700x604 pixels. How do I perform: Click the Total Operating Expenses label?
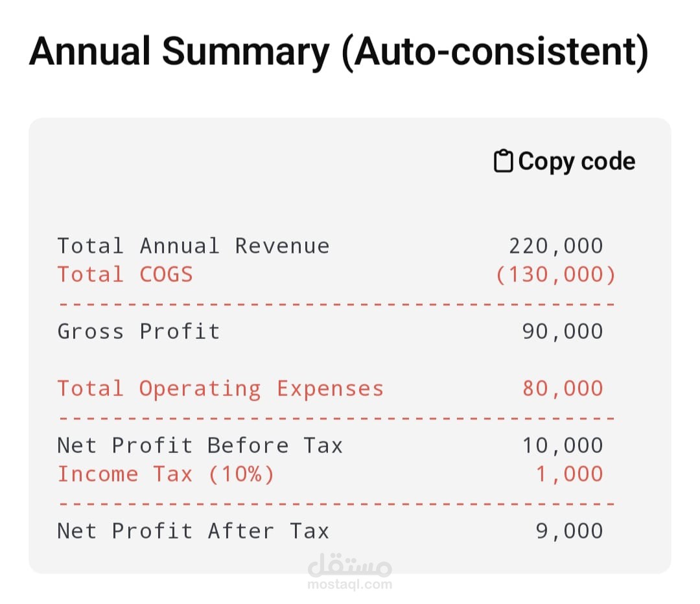(220, 389)
